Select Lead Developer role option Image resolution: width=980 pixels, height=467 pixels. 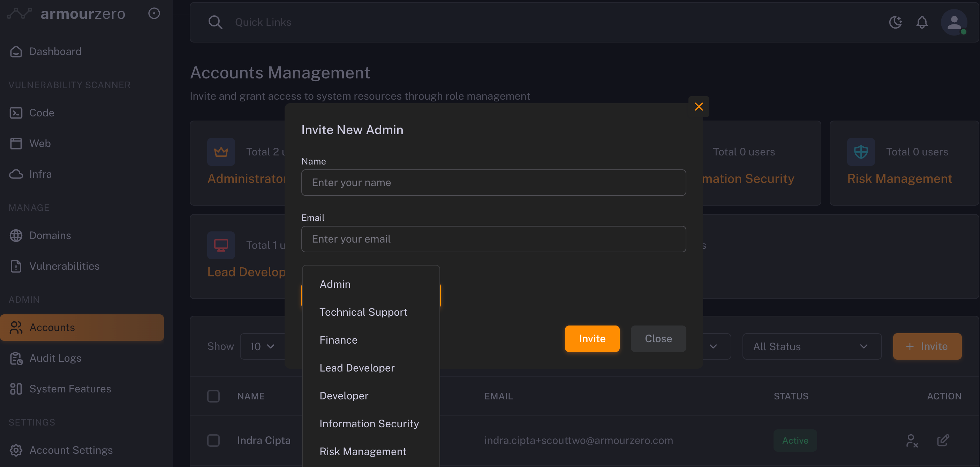(357, 368)
